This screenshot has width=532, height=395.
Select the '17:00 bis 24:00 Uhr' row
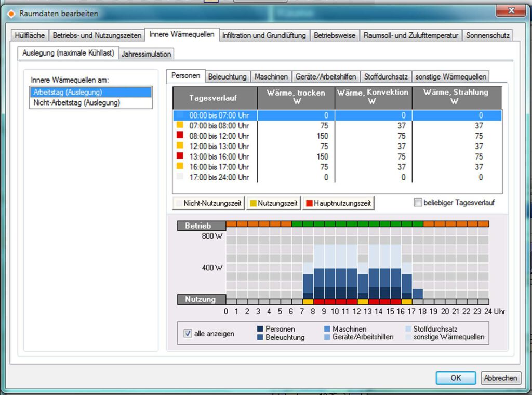337,177
